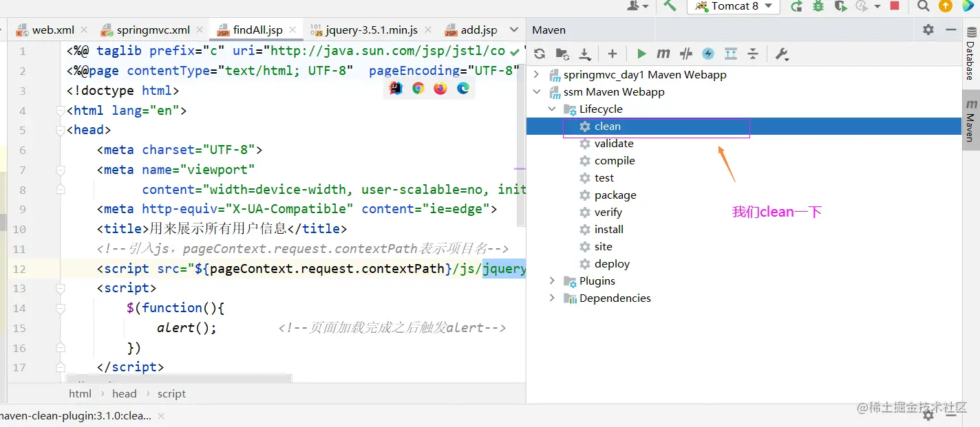This screenshot has height=427, width=980.
Task: Run with Coverage icon
Action: [x=840, y=6]
